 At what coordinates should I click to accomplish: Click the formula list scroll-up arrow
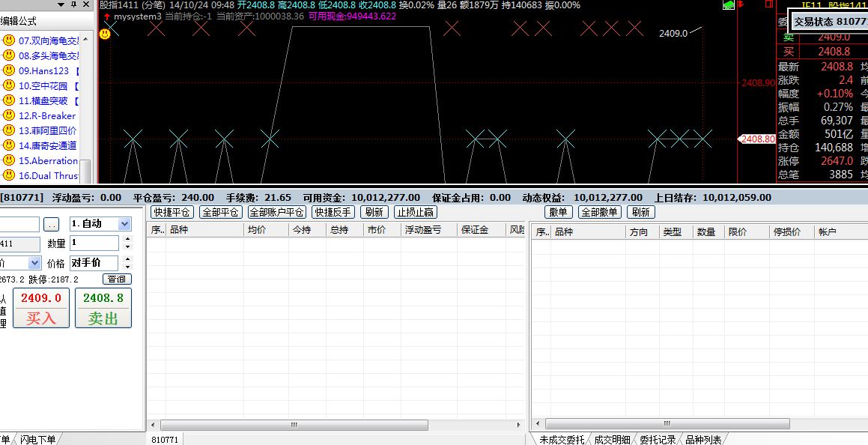point(85,39)
